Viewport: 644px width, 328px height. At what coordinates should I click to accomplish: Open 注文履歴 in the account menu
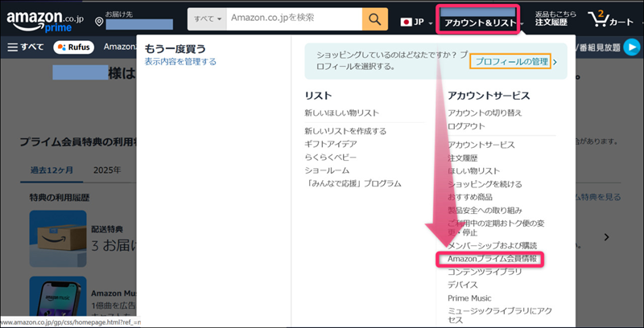(x=462, y=158)
